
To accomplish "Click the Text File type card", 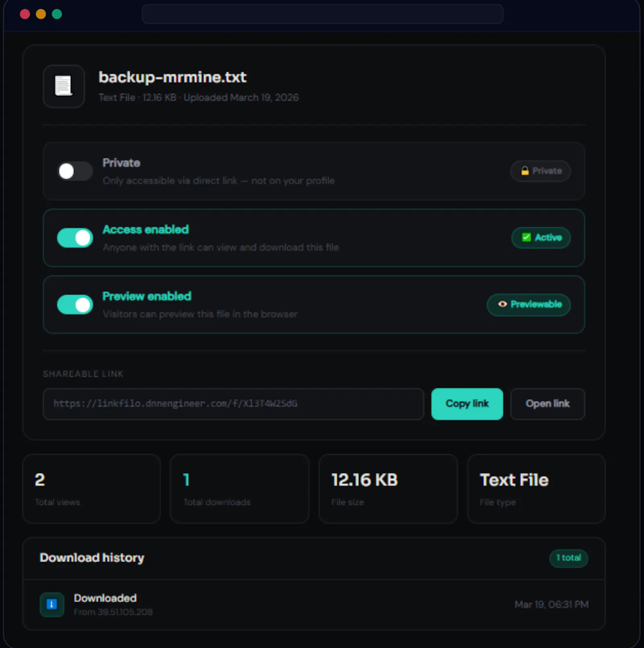I will coord(536,489).
